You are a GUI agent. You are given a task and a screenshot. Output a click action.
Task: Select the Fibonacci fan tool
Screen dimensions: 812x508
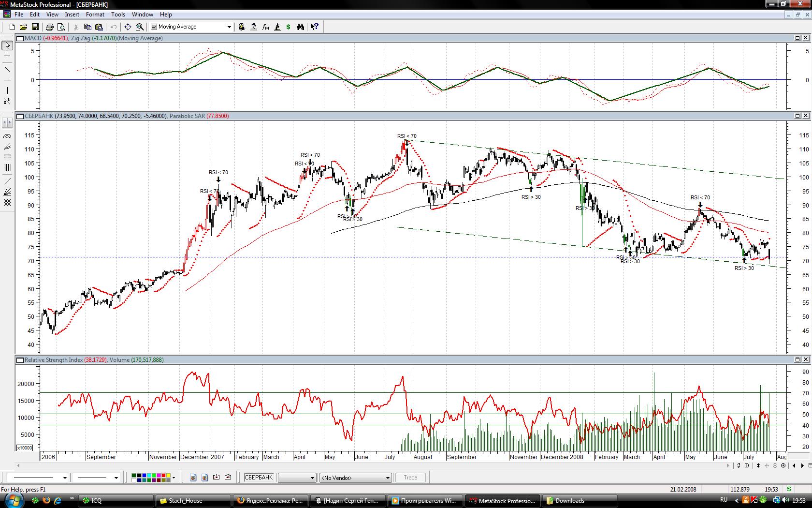point(7,147)
